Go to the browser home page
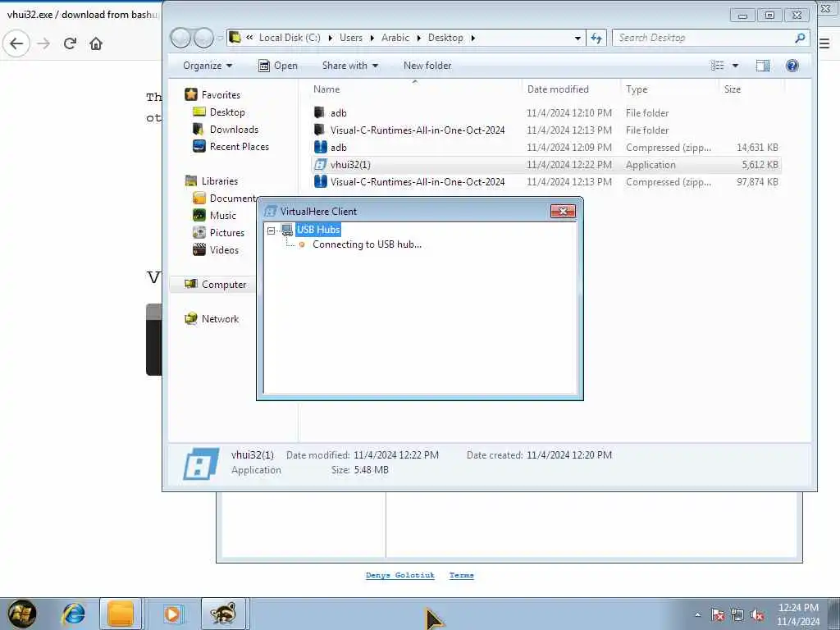The height and width of the screenshot is (630, 840). tap(96, 43)
